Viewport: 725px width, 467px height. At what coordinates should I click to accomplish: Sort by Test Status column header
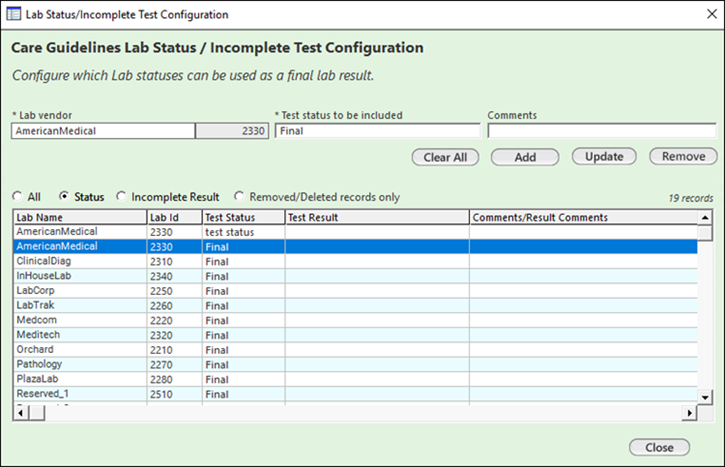click(243, 217)
